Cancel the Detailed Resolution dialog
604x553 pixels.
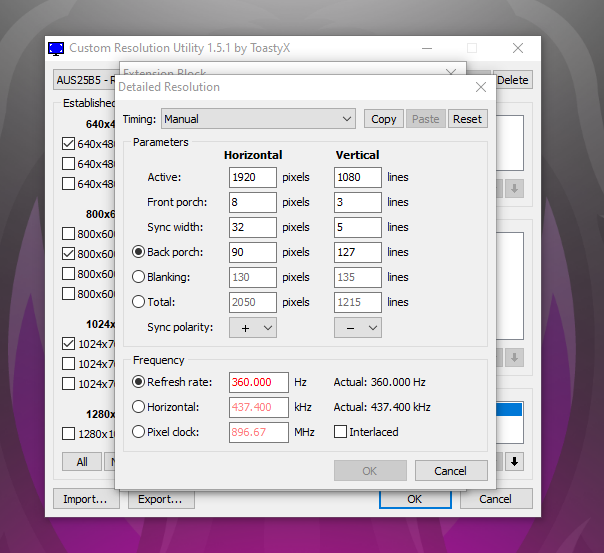(450, 471)
